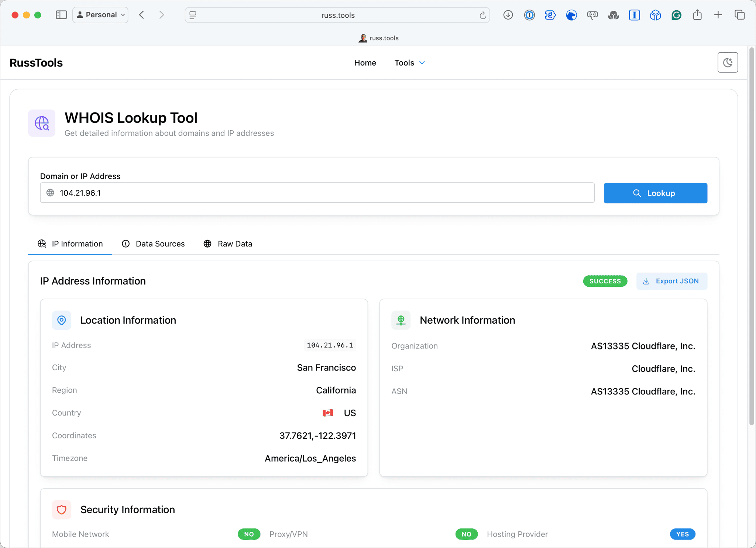Reload the page in the address bar

click(482, 15)
